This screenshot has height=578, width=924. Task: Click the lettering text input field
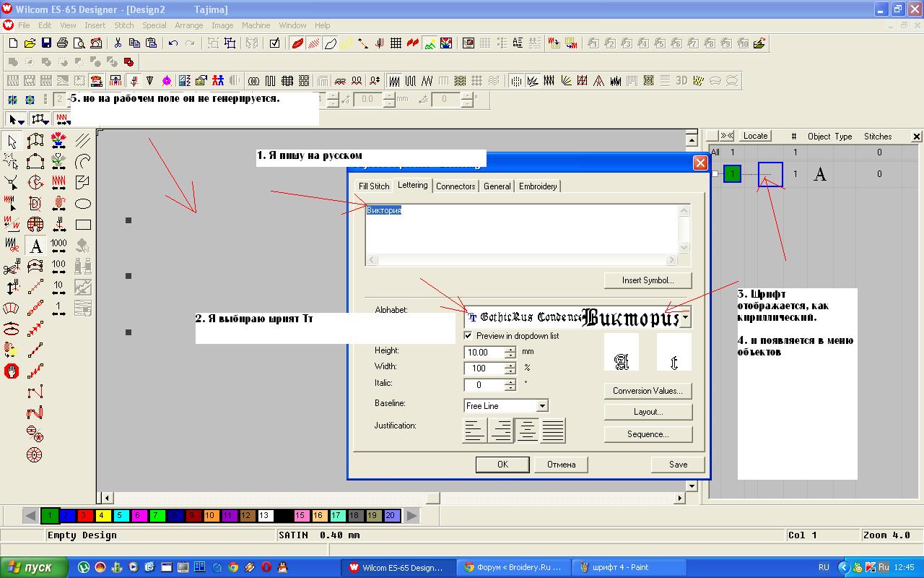521,230
